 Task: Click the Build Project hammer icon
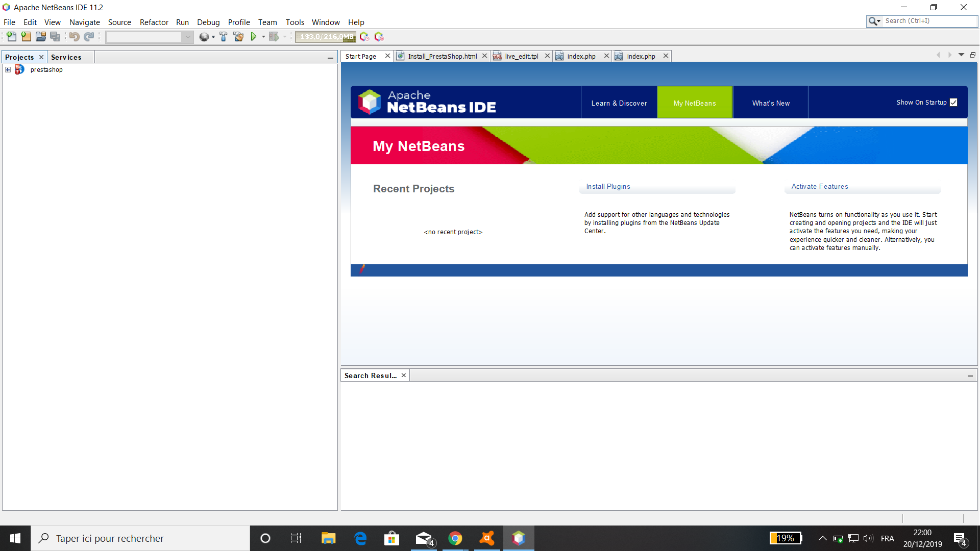[223, 37]
